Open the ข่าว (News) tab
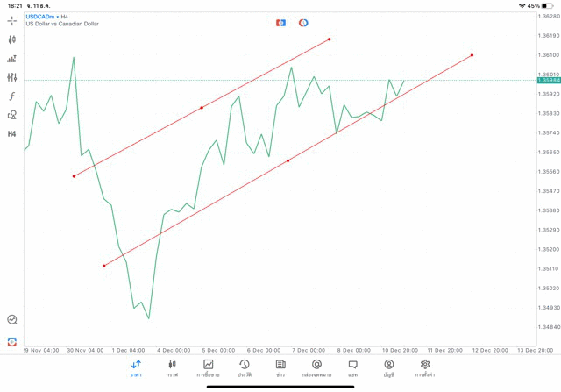Viewport: 561px width, 392px height. pos(280,367)
